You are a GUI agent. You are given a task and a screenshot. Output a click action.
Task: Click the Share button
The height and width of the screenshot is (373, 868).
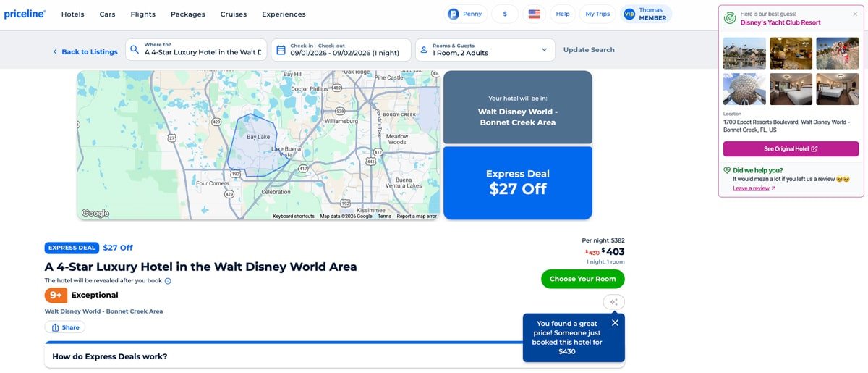pyautogui.click(x=65, y=327)
